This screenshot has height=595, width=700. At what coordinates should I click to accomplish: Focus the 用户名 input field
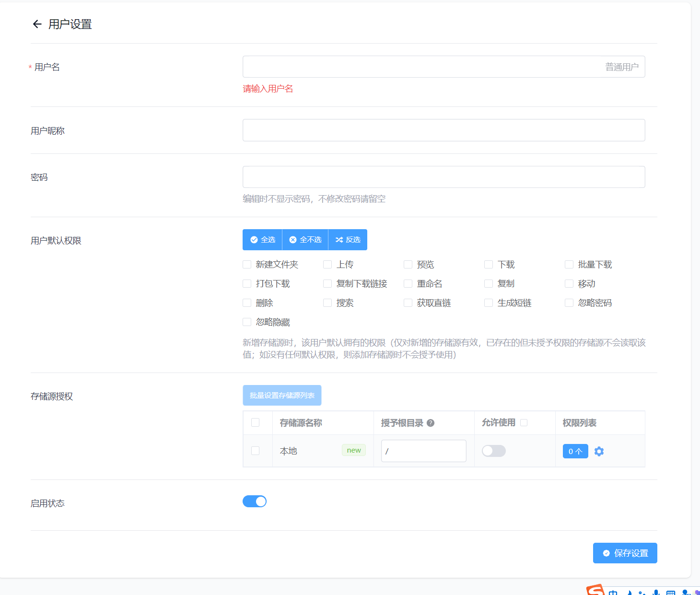tap(422, 67)
